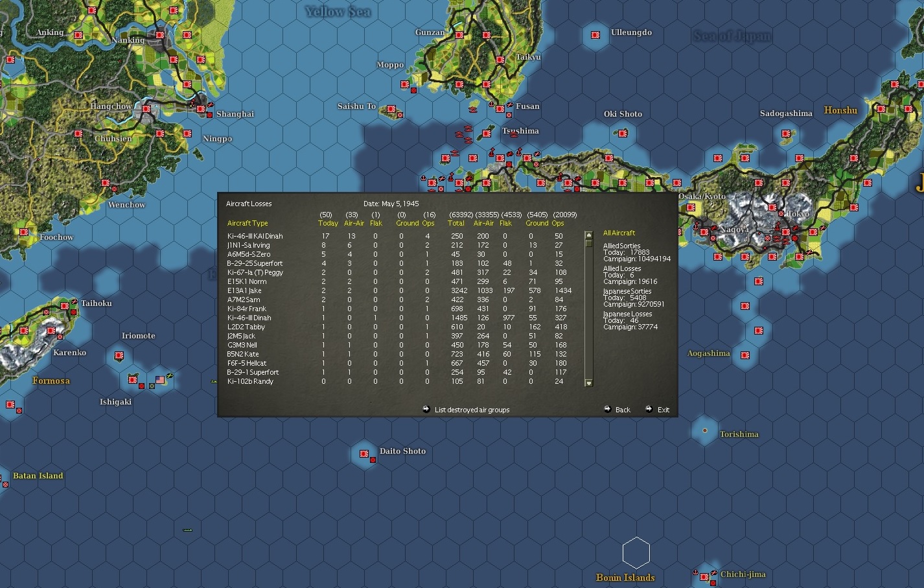Click the loss list scroll up arrow

[589, 235]
